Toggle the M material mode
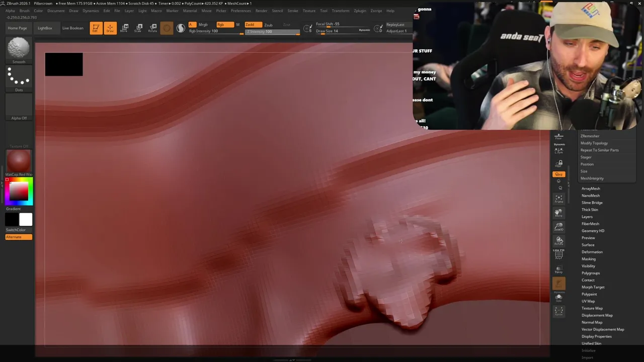The width and height of the screenshot is (644, 362). pyautogui.click(x=238, y=25)
